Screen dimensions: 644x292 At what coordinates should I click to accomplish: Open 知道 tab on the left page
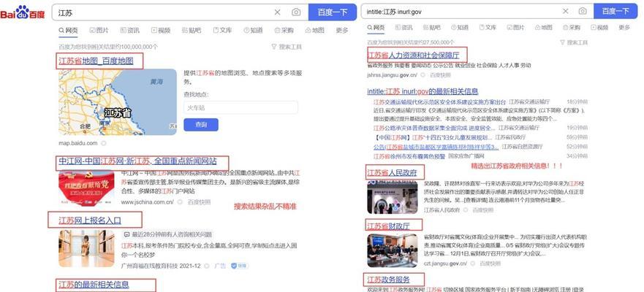point(253,30)
